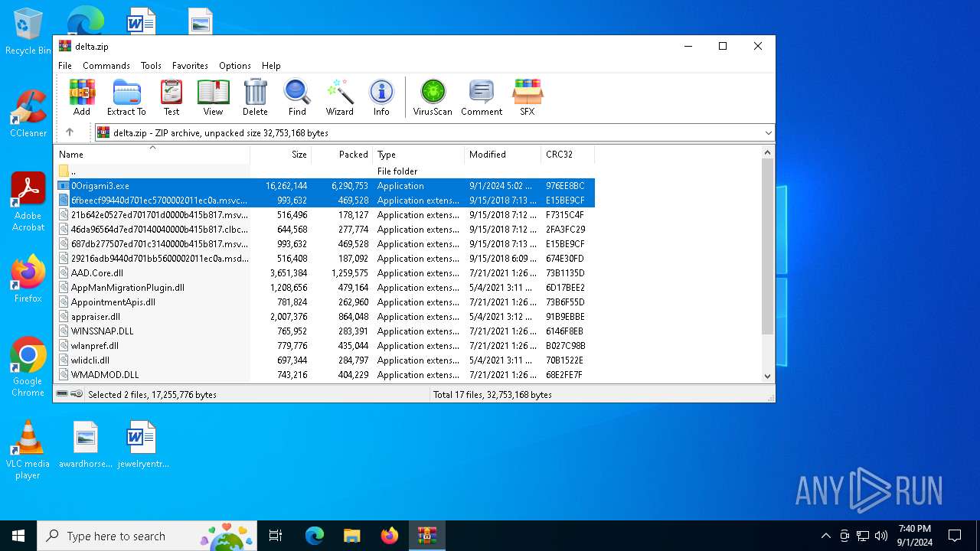The width and height of the screenshot is (980, 551).
Task: Open Microsoft Edge from the taskbar
Action: pyautogui.click(x=315, y=536)
